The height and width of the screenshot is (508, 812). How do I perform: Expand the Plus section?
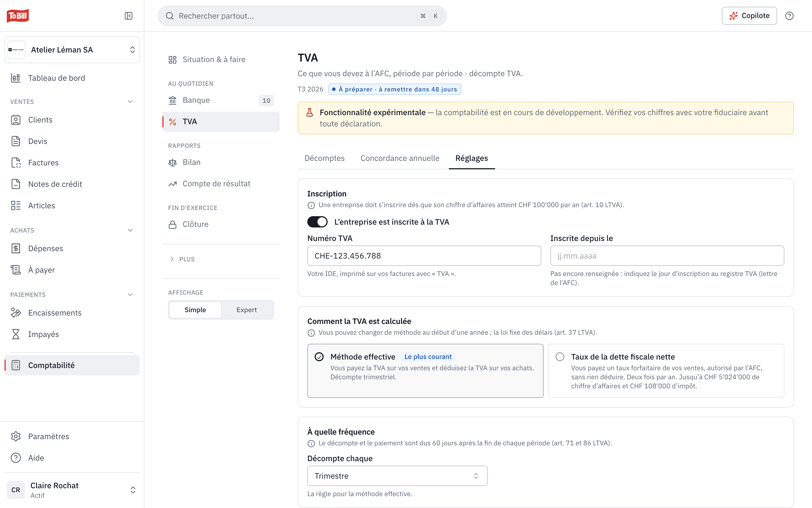tap(182, 259)
